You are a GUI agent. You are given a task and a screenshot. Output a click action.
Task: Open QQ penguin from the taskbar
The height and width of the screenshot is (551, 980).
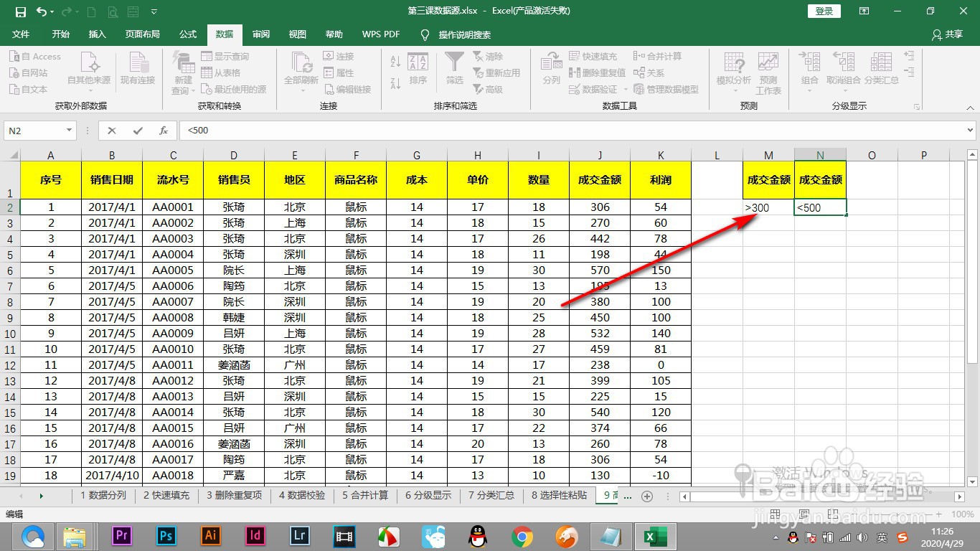pyautogui.click(x=477, y=536)
